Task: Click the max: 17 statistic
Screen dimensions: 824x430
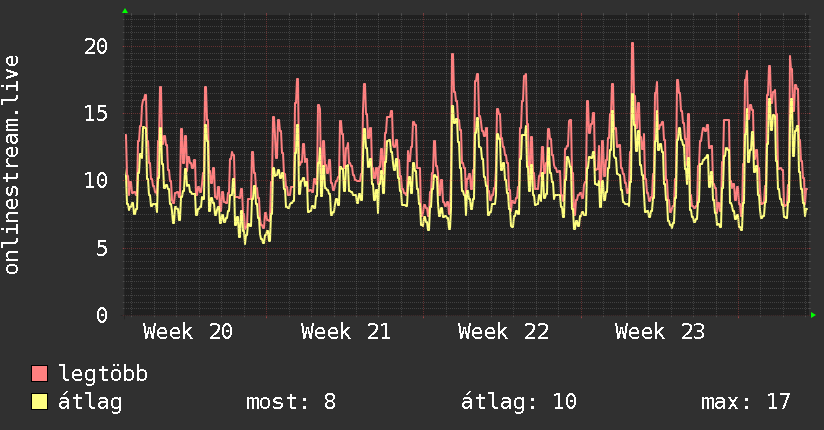Action: coord(746,402)
